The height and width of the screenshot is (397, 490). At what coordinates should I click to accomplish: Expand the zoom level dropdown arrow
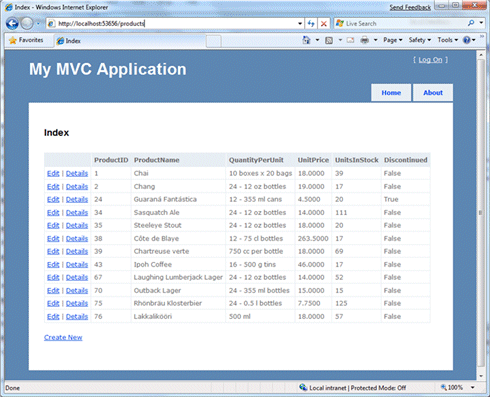[x=473, y=387]
